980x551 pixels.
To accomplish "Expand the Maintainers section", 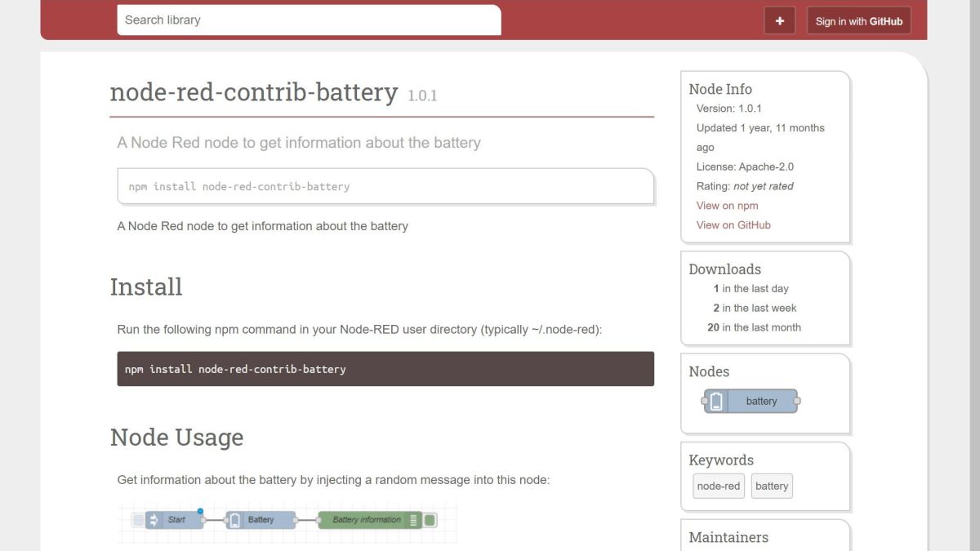I will 728,537.
